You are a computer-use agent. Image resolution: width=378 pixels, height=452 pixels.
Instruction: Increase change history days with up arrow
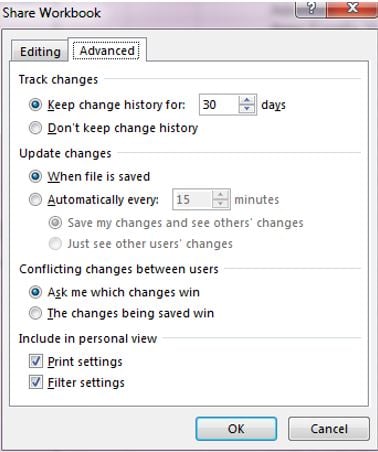coord(247,100)
